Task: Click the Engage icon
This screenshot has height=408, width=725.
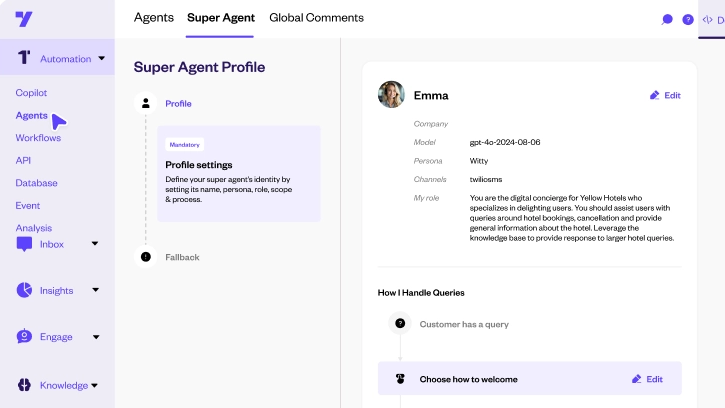Action: click(x=24, y=336)
